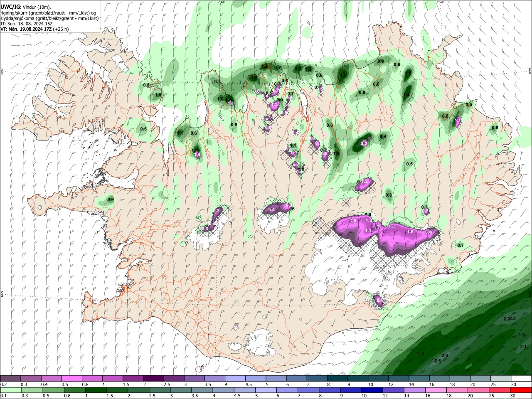Pick the white swatch ending the upper legend row
Image resolution: width=532 pixels, height=399 pixels.
click(x=521, y=379)
